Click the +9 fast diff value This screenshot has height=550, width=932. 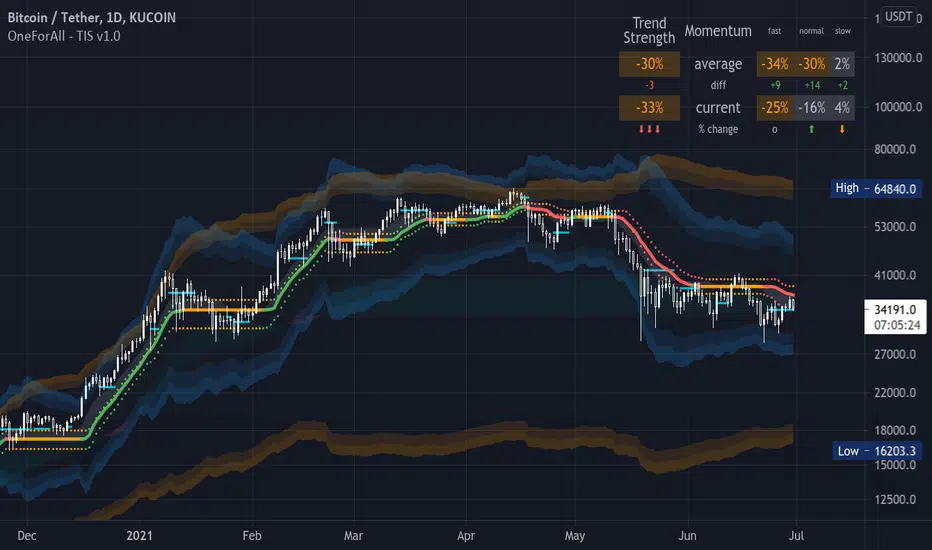[x=775, y=86]
